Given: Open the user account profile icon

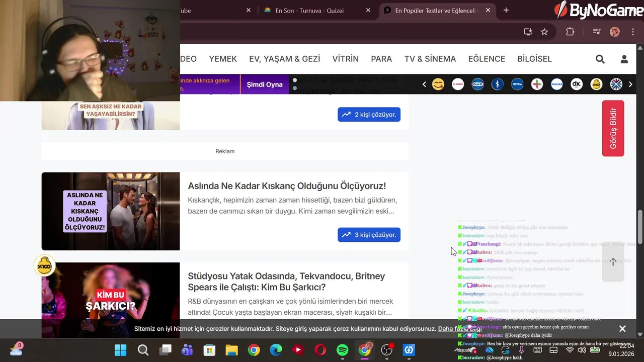Looking at the screenshot, I should (x=624, y=59).
